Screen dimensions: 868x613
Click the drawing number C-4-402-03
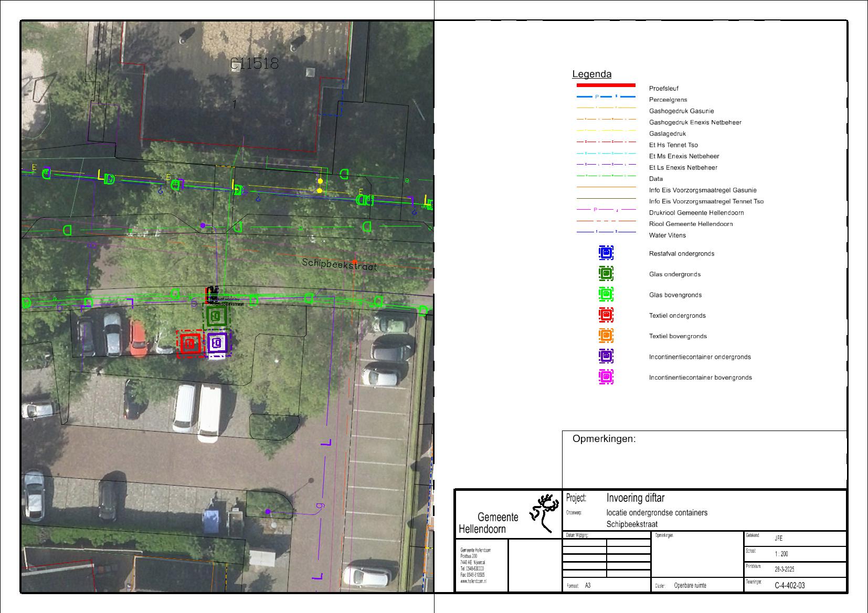tap(789, 585)
